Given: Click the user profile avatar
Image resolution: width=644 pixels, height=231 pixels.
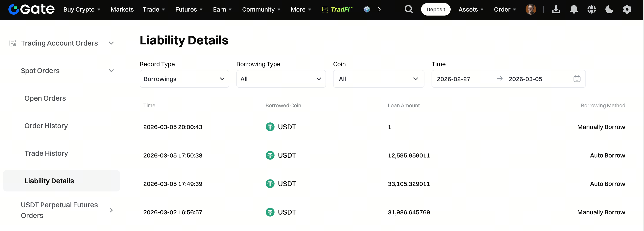Looking at the screenshot, I should (x=530, y=10).
